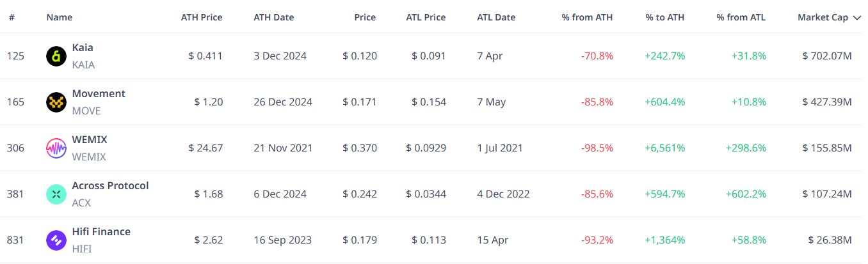Sort by Name column header
The image size is (868, 264).
click(x=60, y=17)
